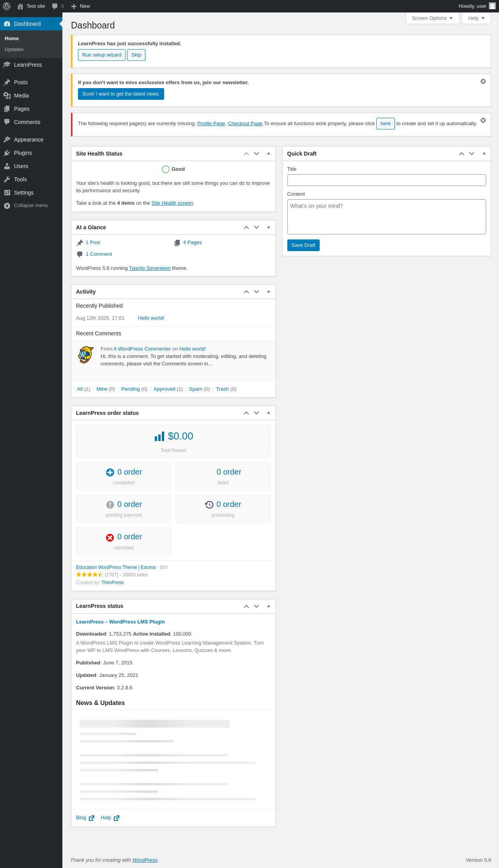499x868 pixels.
Task: Click the Plugins plug icon in sidebar
Action: point(7,153)
